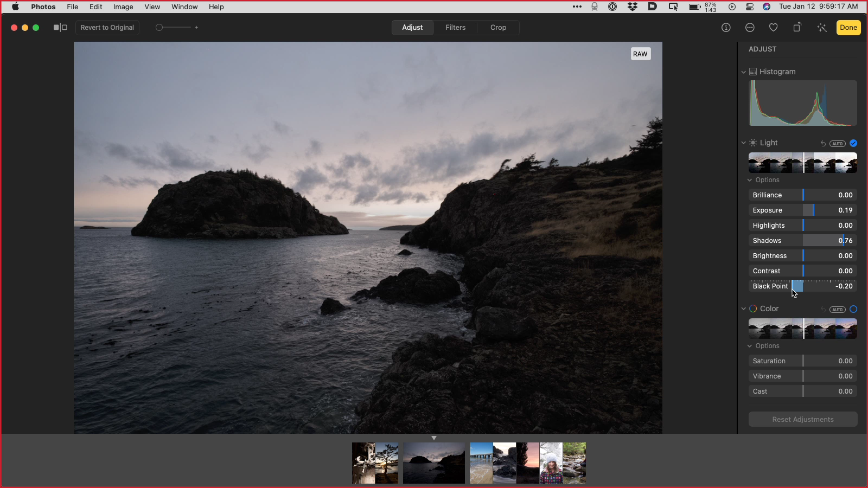Switch to the Crop tab
Screen dimensions: 868x488
[x=498, y=28]
